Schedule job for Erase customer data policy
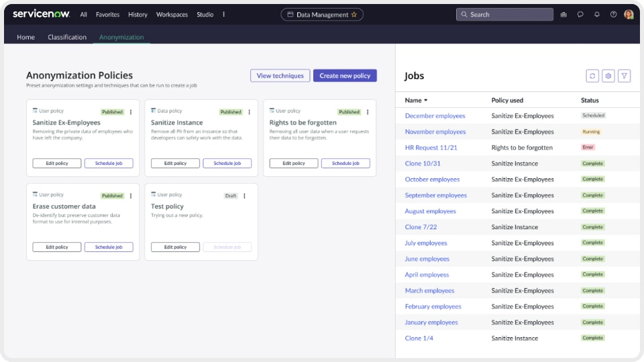Screen dimensions: 644x362 tap(109, 247)
